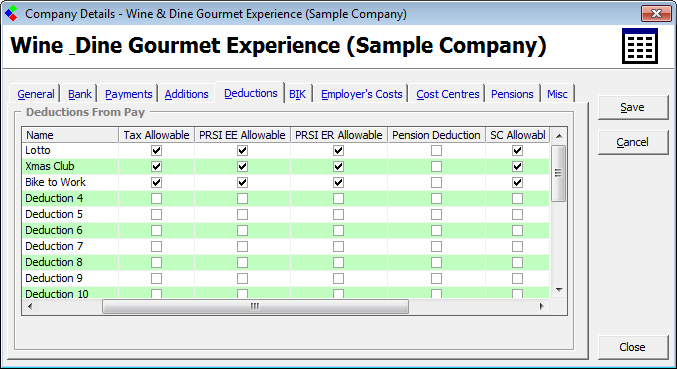Untick Tax Allowable for Bike to Work
677x369 pixels.
(x=156, y=182)
